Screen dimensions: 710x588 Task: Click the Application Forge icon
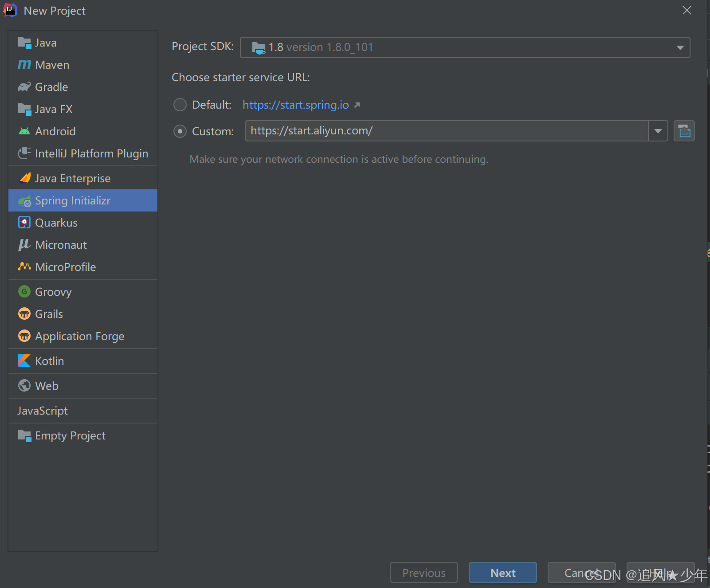(x=24, y=336)
